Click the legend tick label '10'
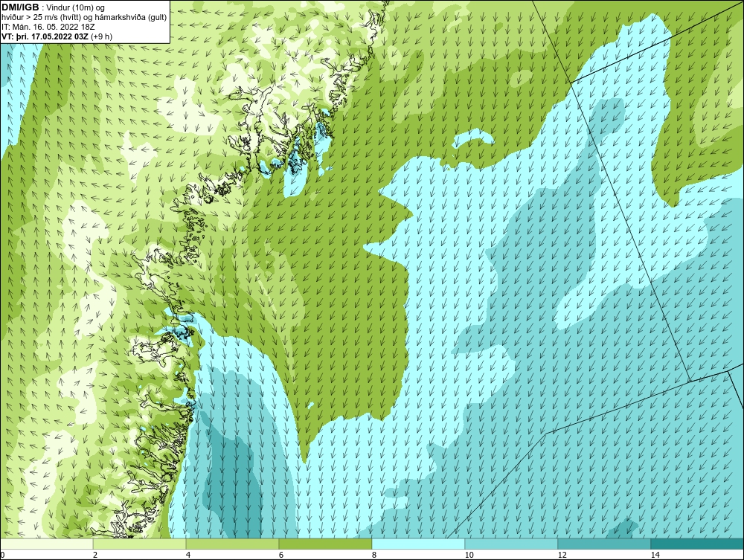The image size is (744, 560). (469, 555)
